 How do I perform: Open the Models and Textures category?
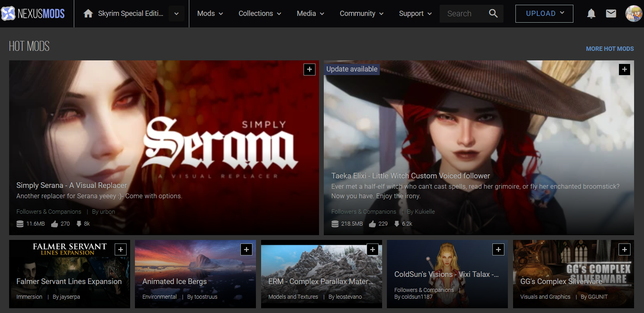[293, 297]
